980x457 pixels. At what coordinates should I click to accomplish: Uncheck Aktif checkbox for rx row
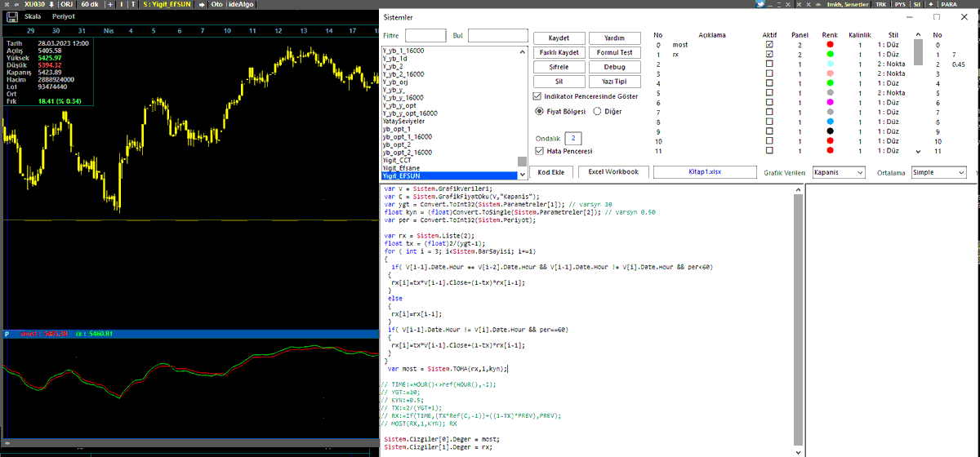[769, 54]
